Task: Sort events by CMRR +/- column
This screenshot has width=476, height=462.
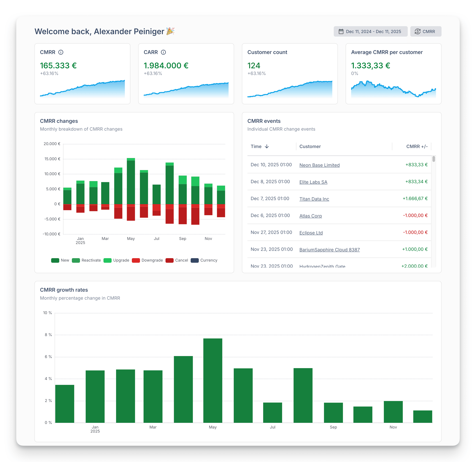Action: pos(417,147)
